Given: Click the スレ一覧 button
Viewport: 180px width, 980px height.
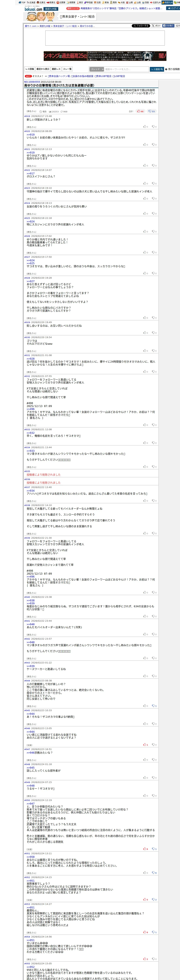Looking at the screenshot, I should click(67, 69).
